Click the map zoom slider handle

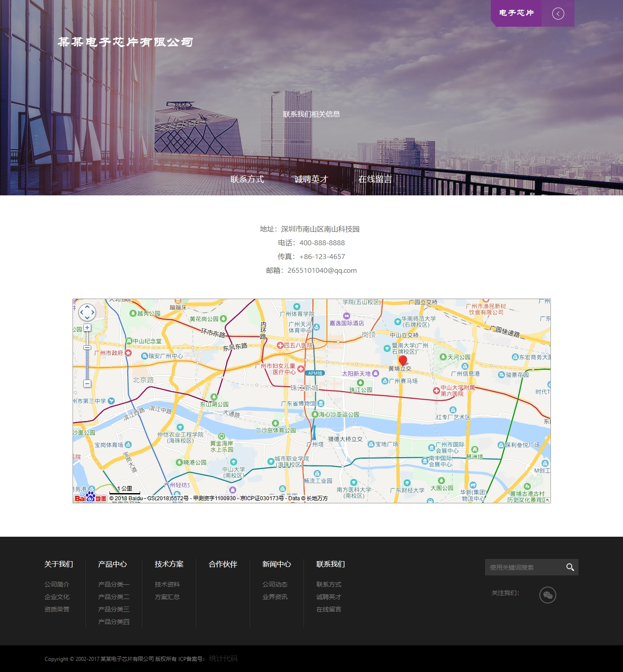click(87, 348)
